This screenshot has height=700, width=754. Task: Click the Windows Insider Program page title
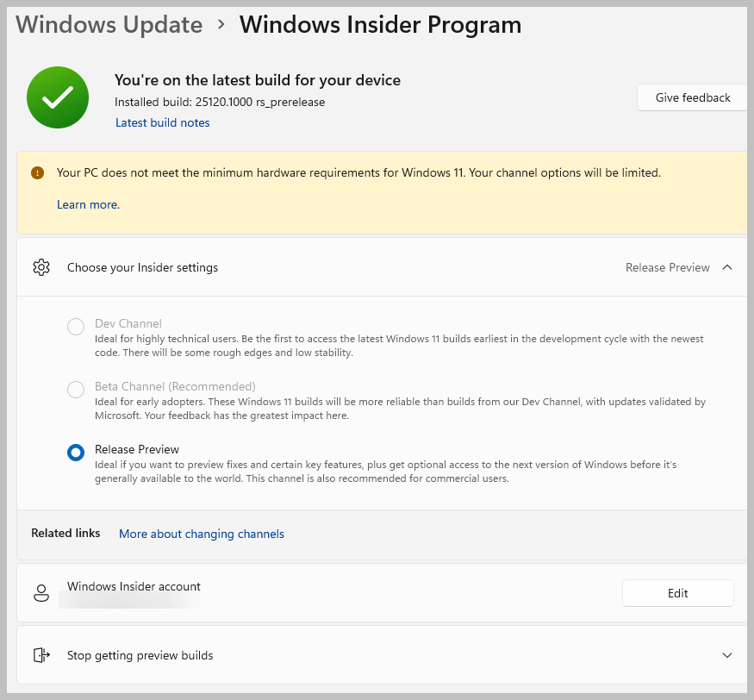point(380,24)
